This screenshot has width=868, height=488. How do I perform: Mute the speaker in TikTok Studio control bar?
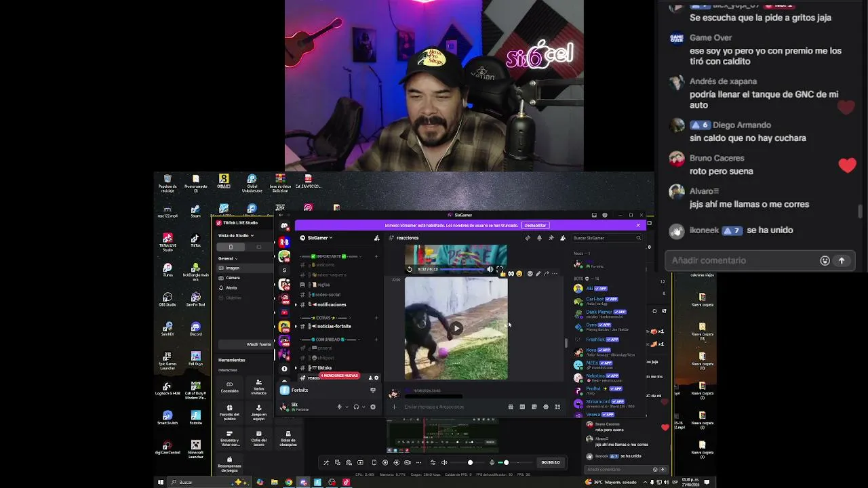(x=444, y=462)
